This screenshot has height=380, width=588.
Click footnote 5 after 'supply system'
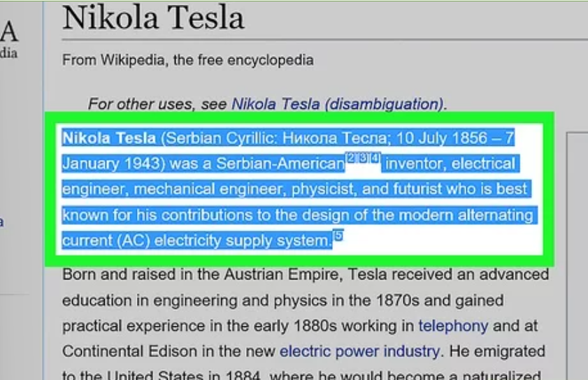[x=338, y=236]
